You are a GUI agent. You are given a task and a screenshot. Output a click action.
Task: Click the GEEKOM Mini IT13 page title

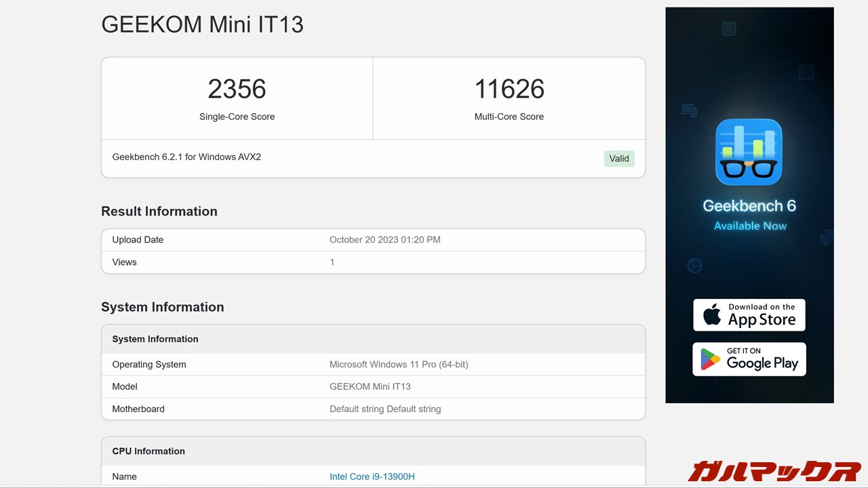click(202, 24)
